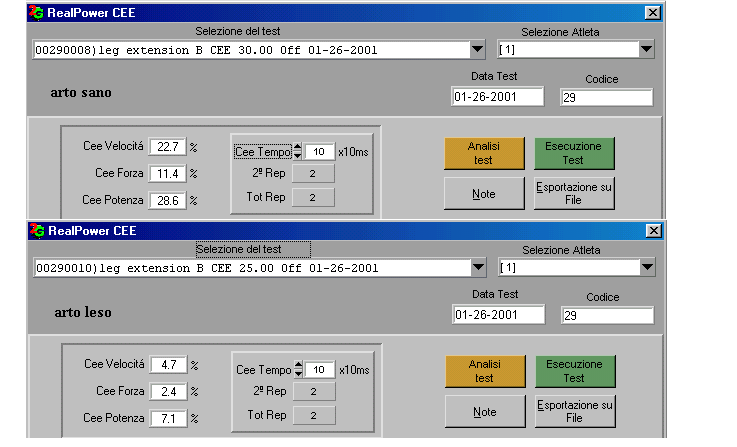The height and width of the screenshot is (447, 737).
Task: Click Cee Tempo stepper in arto leso window
Action: click(x=298, y=369)
